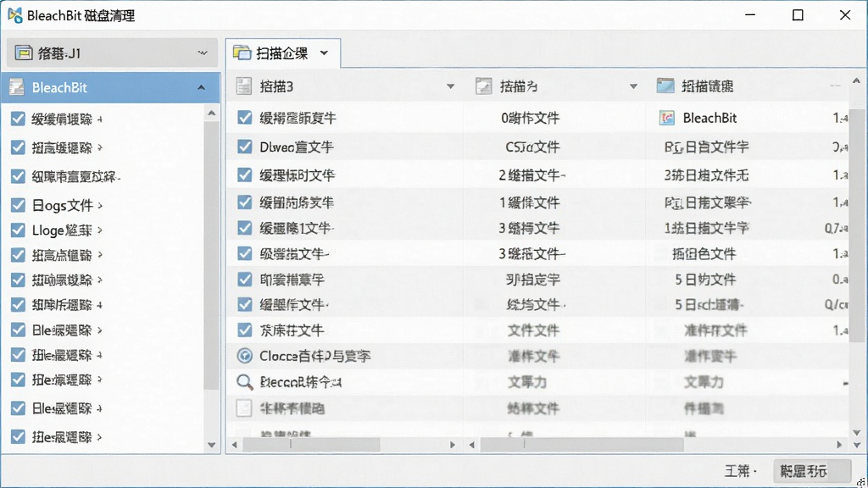Open the first column header dropdown arrow

[451, 86]
